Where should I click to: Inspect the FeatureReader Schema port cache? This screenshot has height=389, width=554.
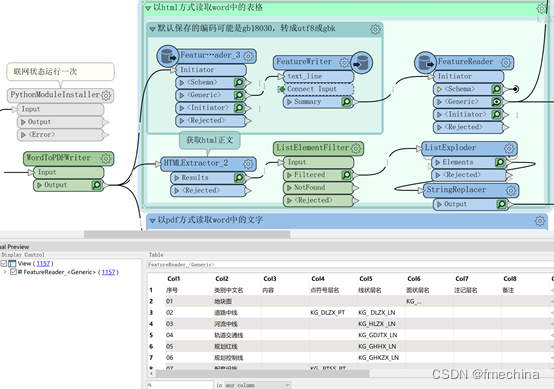point(496,89)
